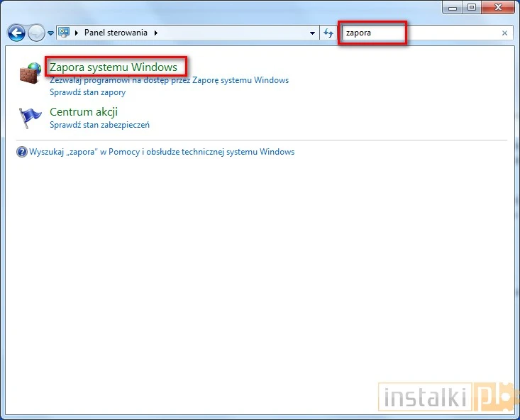Open the address bar history dropdown
520x420 pixels.
point(312,33)
